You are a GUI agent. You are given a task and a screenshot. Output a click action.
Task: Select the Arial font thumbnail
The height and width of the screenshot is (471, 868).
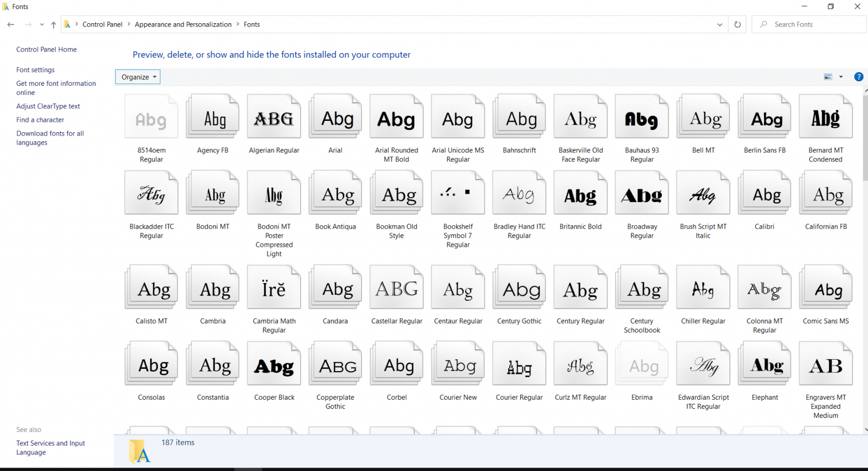click(x=335, y=116)
